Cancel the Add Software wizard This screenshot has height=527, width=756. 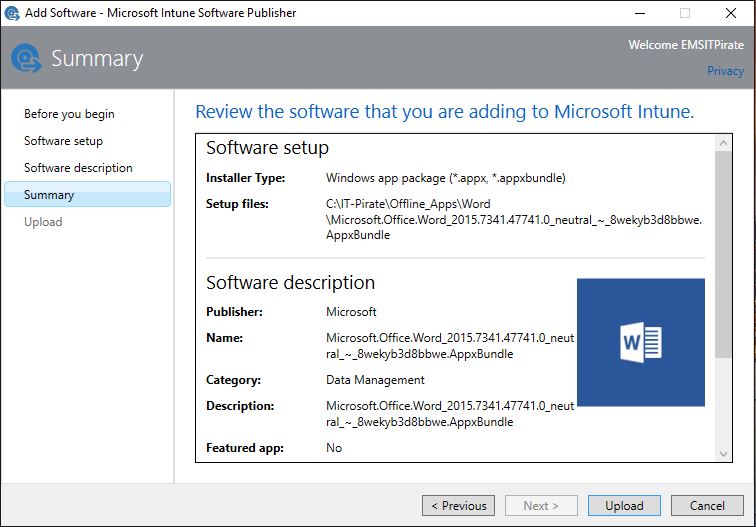[707, 506]
